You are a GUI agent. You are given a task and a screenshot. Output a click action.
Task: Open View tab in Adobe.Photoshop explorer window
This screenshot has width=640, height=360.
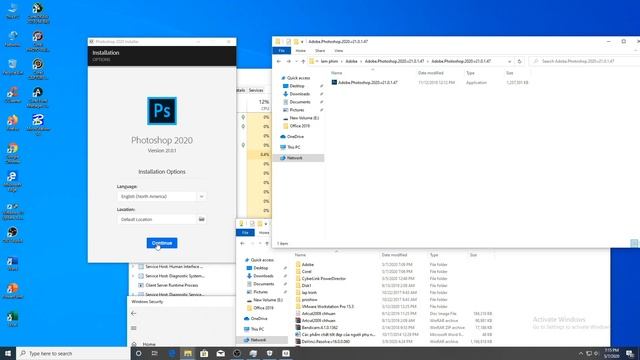339,51
